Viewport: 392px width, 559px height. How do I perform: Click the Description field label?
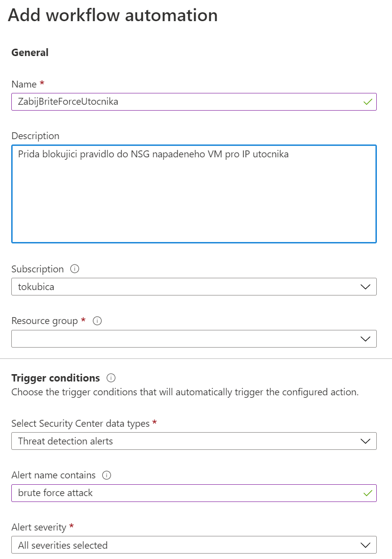point(35,136)
